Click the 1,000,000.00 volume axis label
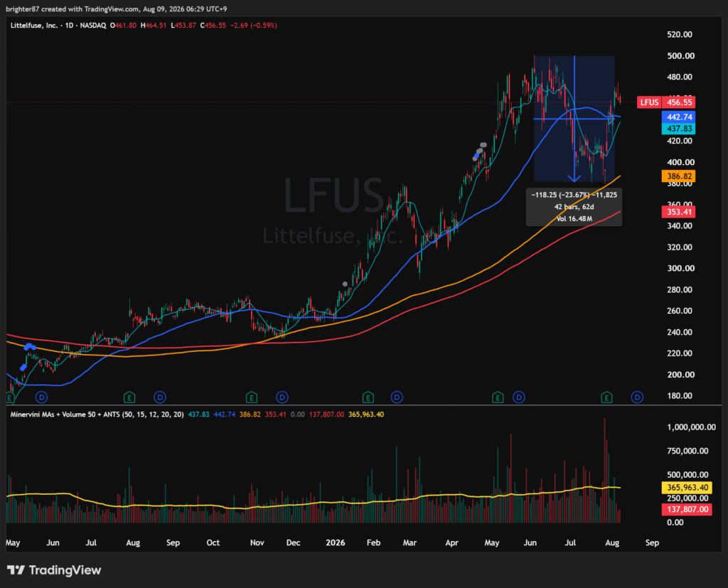Viewport: 728px width, 588px height. tap(691, 427)
